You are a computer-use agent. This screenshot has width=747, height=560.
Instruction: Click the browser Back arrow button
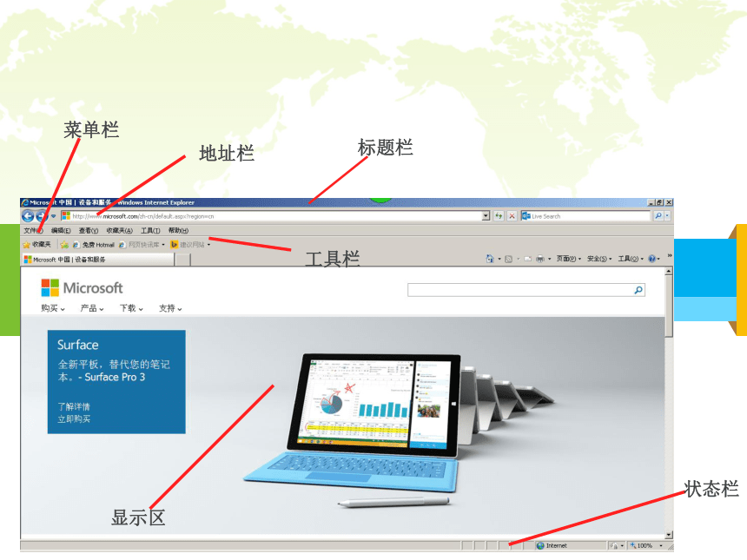click(28, 217)
